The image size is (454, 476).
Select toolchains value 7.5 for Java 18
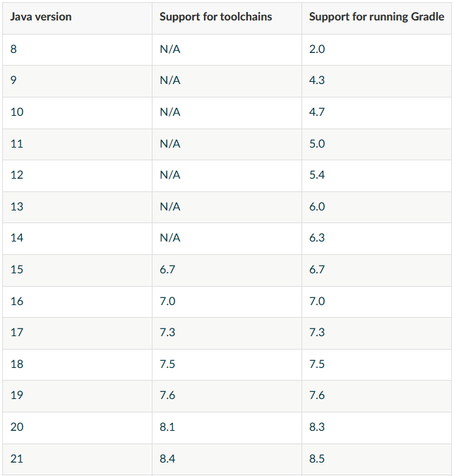click(167, 364)
